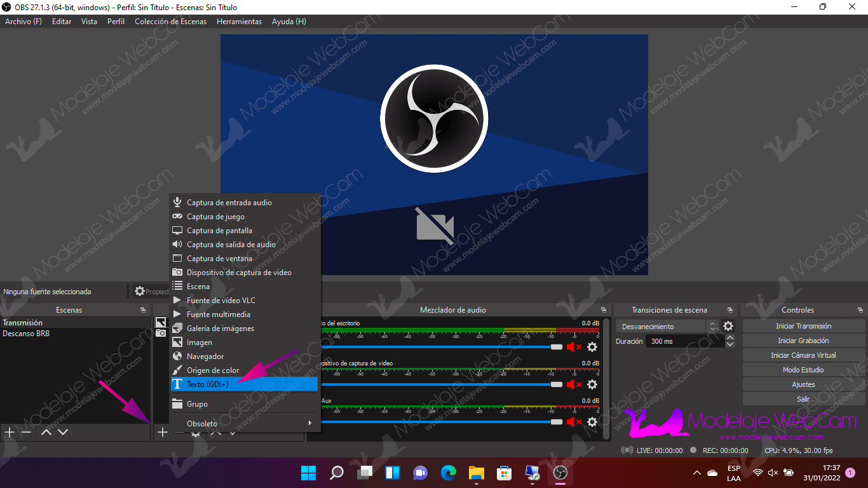Screen dimensions: 868x488
Task: Open desktop audio settings gear in mixer
Action: 592,347
